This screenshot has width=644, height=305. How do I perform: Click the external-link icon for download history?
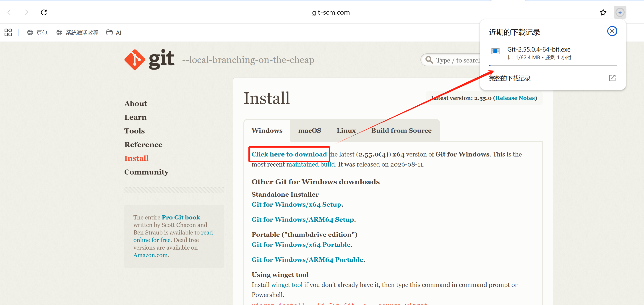[x=612, y=78]
